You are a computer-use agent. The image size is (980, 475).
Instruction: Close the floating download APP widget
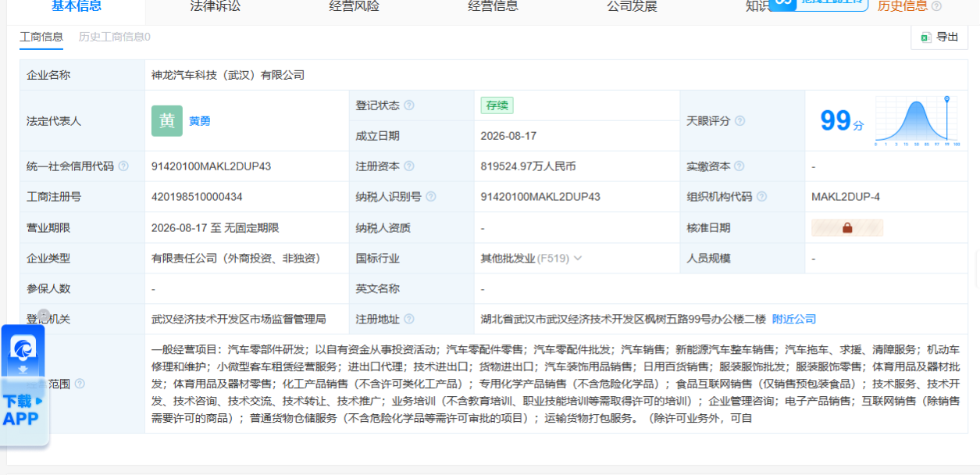pyautogui.click(x=44, y=315)
